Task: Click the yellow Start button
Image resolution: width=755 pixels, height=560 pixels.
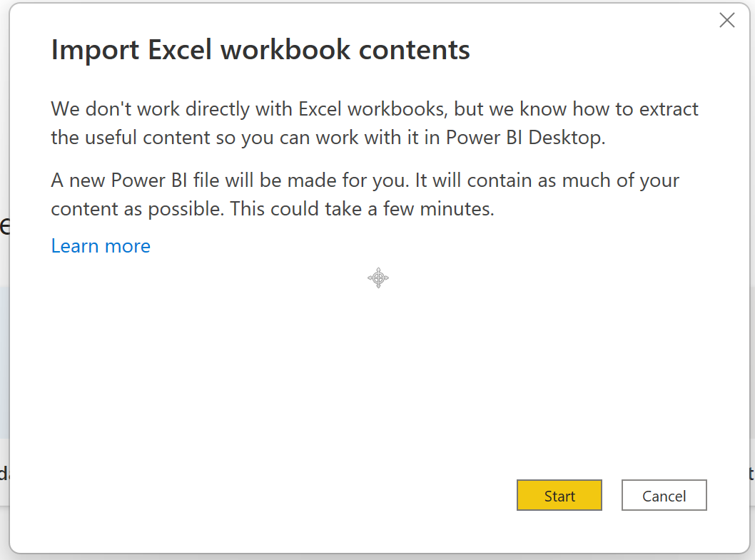Action: click(559, 495)
